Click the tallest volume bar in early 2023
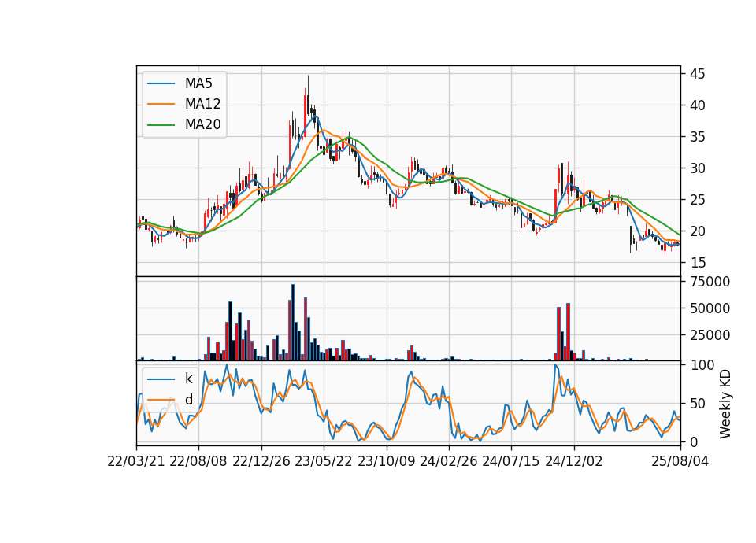The image size is (756, 543). 293,323
